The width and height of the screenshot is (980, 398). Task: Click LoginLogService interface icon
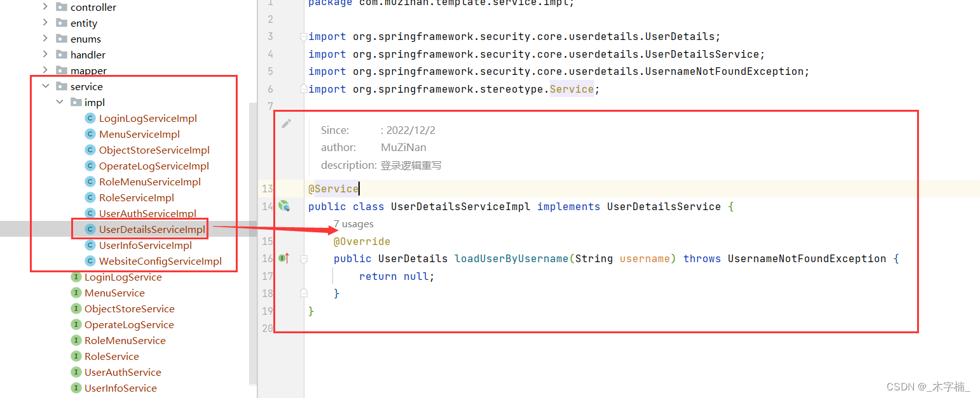[76, 277]
